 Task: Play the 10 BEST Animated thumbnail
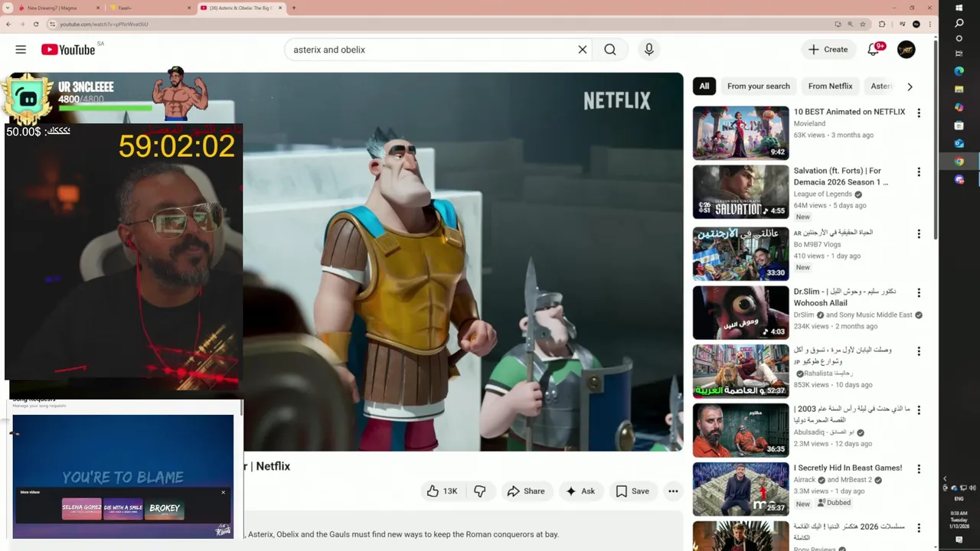pyautogui.click(x=740, y=133)
